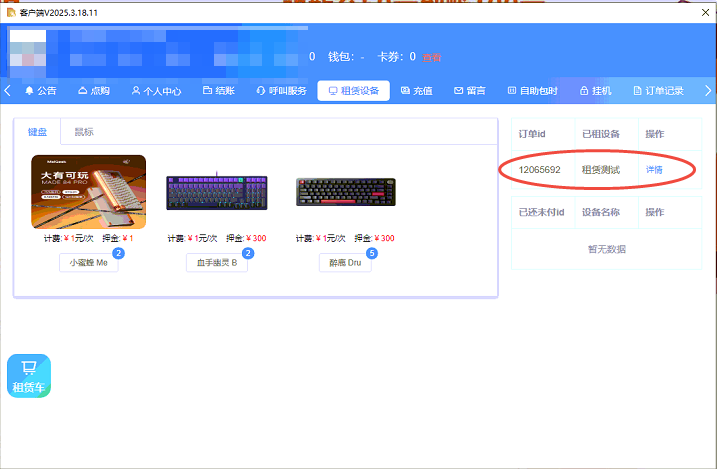This screenshot has width=717, height=469.
Task: Click the 血手幽灵 B keyboard button
Action: (216, 263)
